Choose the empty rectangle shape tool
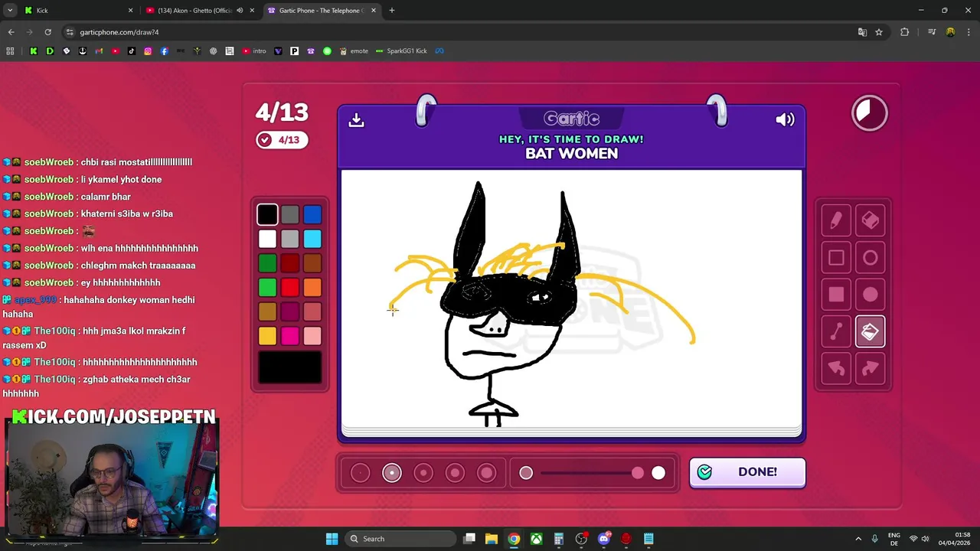This screenshot has height=551, width=980. point(836,258)
